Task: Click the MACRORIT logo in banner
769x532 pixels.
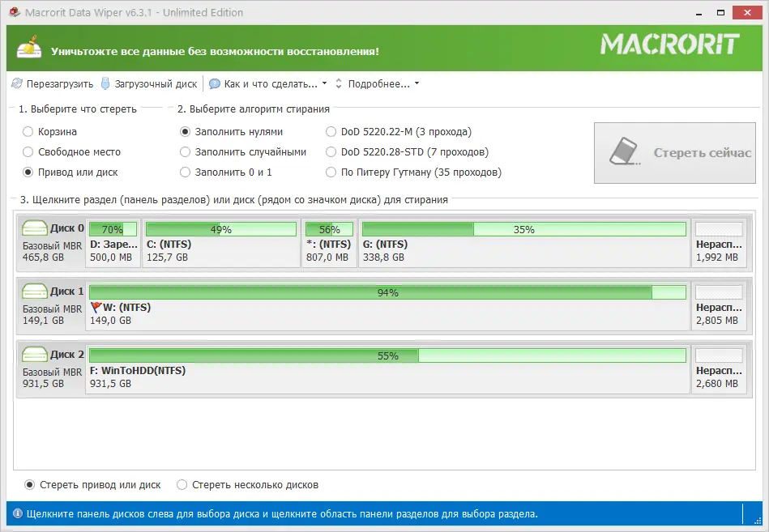Action: click(670, 45)
